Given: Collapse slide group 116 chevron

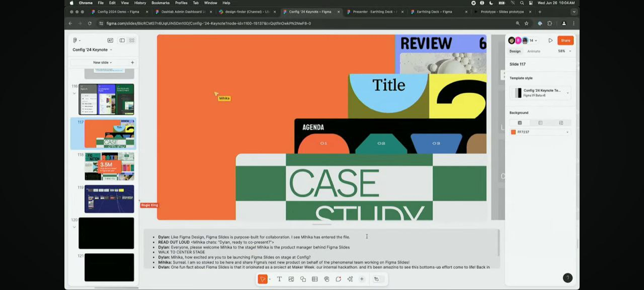Looking at the screenshot, I should (75, 93).
